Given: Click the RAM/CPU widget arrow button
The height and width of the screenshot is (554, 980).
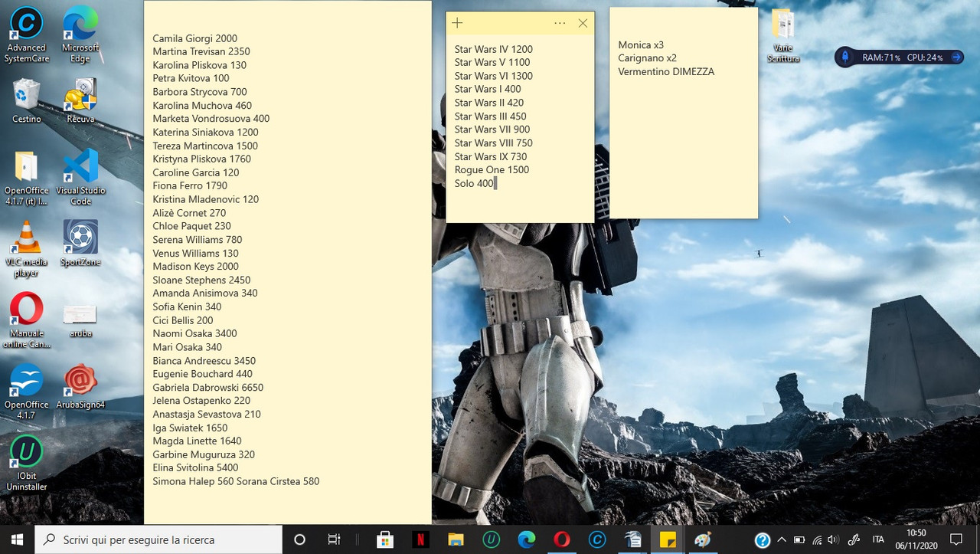Looking at the screenshot, I should click(956, 57).
